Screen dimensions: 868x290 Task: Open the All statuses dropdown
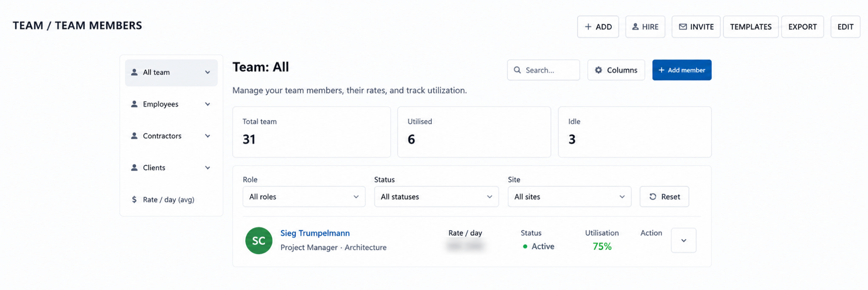tap(436, 197)
